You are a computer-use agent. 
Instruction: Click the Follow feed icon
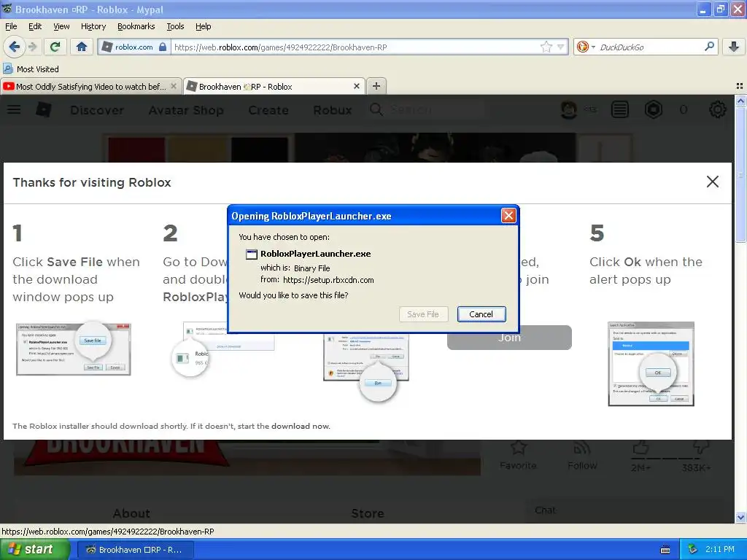581,448
